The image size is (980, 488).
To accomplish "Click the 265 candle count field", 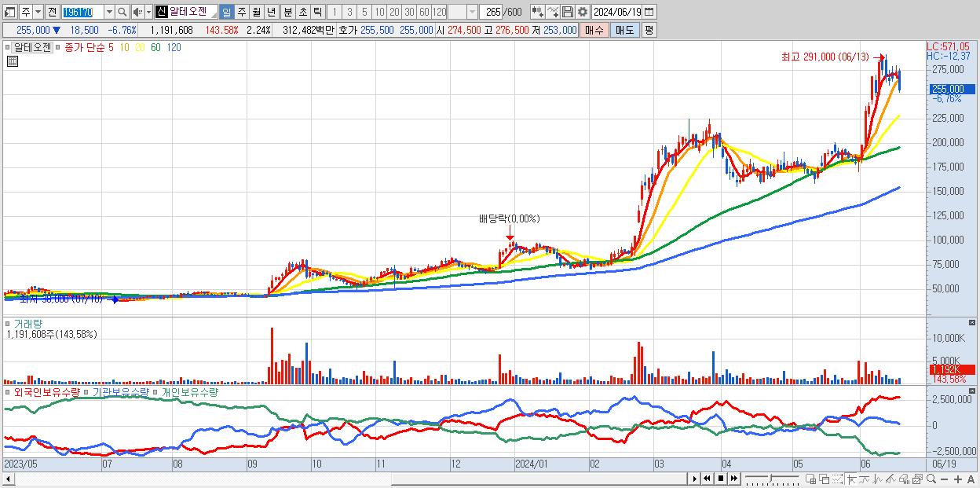I will click(x=491, y=12).
